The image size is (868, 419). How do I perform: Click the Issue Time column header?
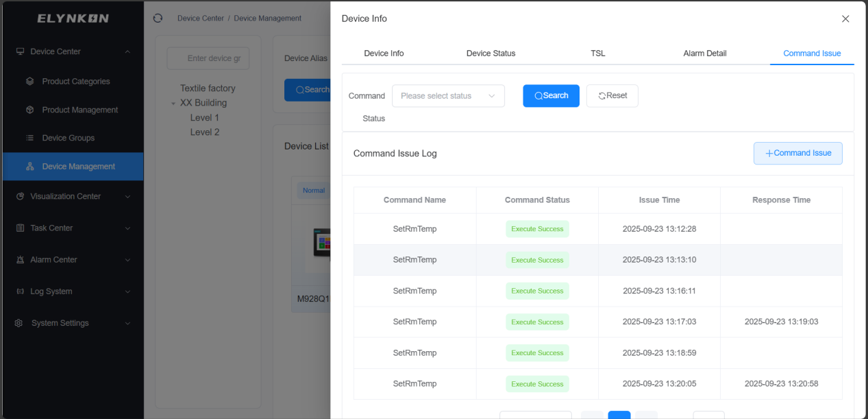point(659,200)
